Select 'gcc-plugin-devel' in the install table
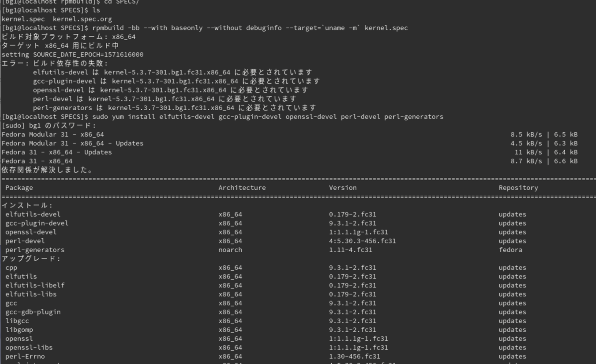596x364 pixels. point(37,223)
